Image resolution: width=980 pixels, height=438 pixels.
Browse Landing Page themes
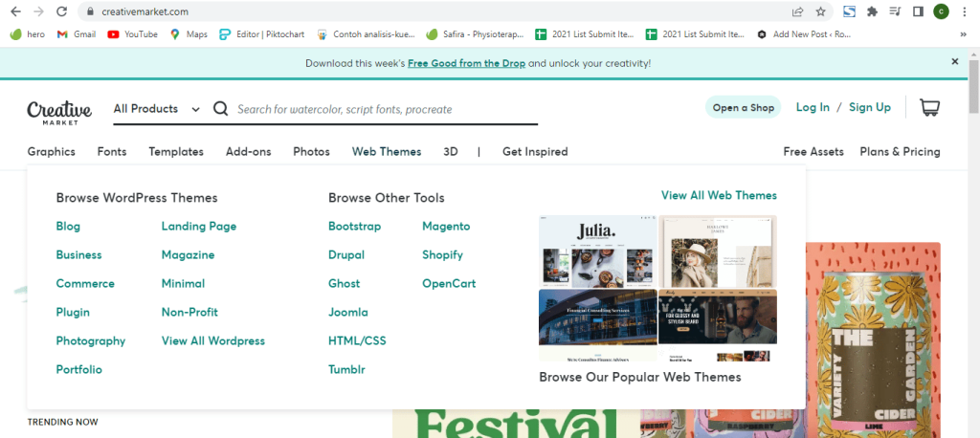(x=199, y=227)
